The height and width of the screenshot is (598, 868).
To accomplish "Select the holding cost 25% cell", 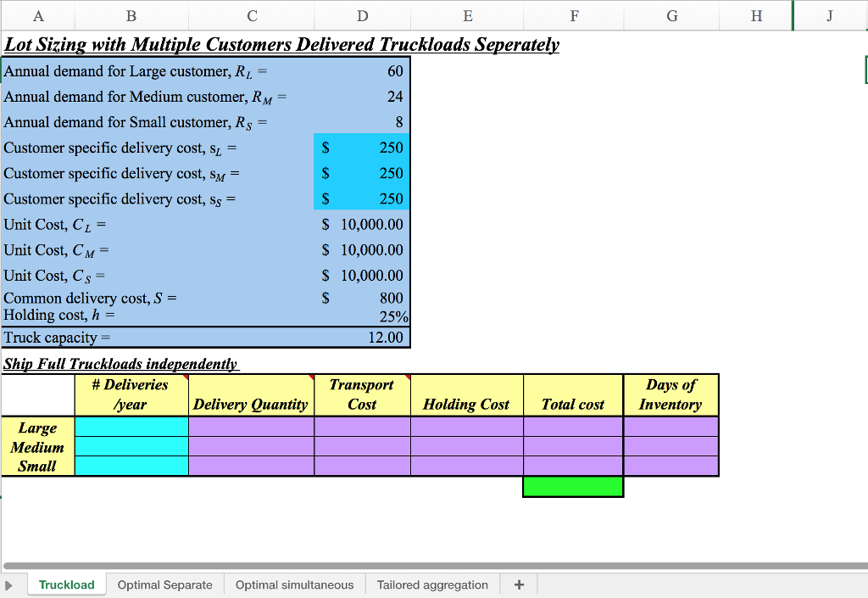I will pyautogui.click(x=362, y=316).
